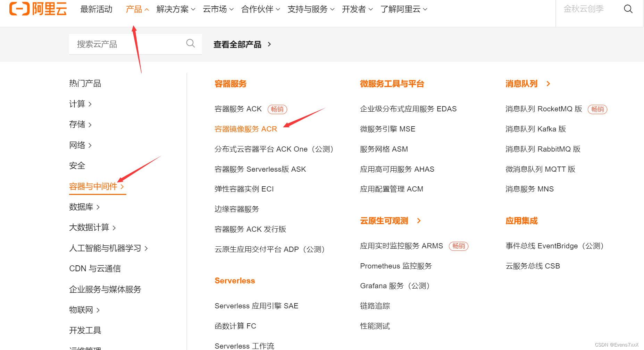Open 链路追踪 link
The height and width of the screenshot is (350, 644).
(375, 306)
